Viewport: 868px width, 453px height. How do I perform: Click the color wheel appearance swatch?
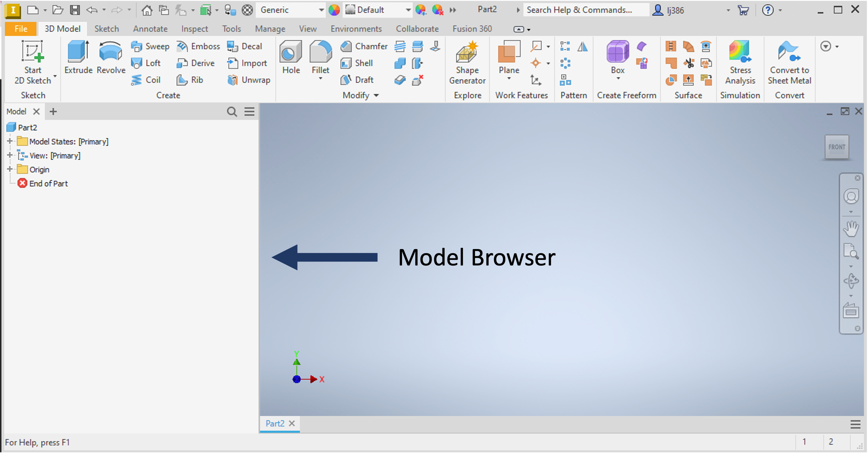click(334, 10)
